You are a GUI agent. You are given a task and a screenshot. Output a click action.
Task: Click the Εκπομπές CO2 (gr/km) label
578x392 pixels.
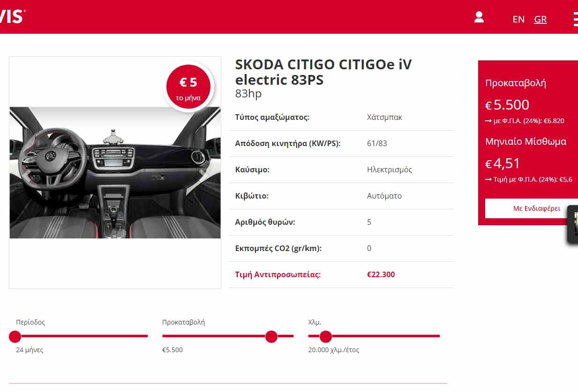click(278, 248)
